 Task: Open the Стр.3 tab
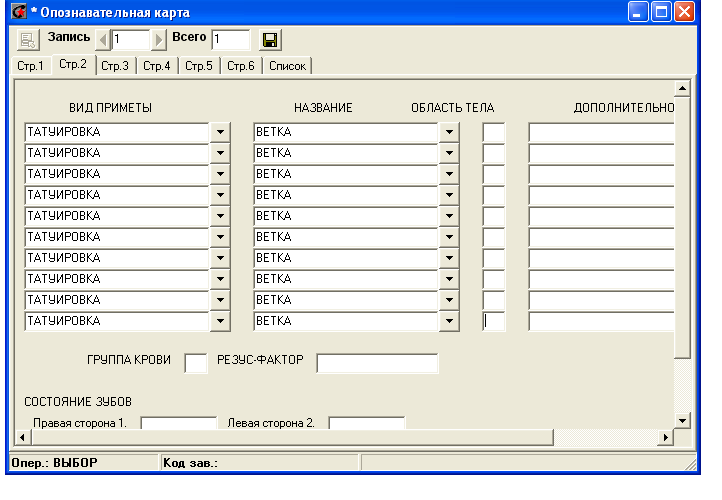tap(115, 66)
